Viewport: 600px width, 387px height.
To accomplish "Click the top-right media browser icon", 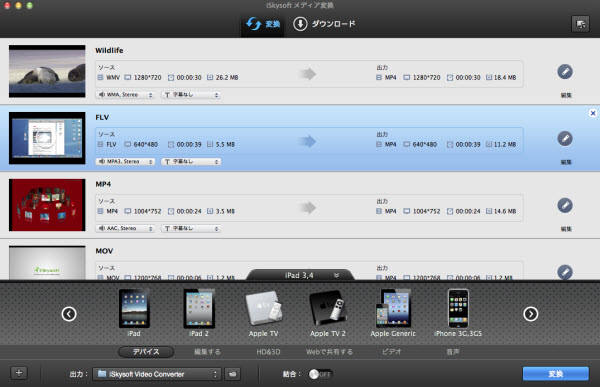I will 580,24.
